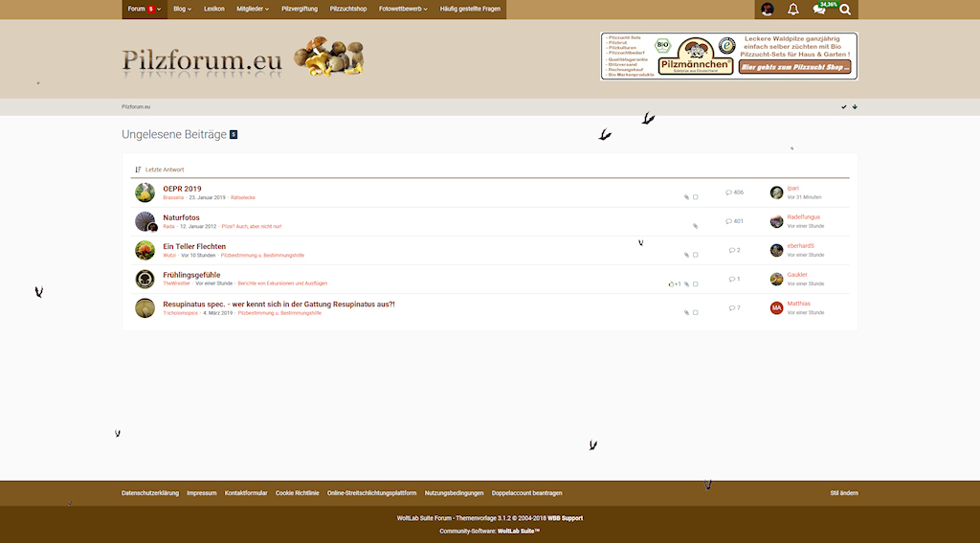This screenshot has width=980, height=543.
Task: Open the Frühlingsgefühle thread
Action: pos(191,275)
